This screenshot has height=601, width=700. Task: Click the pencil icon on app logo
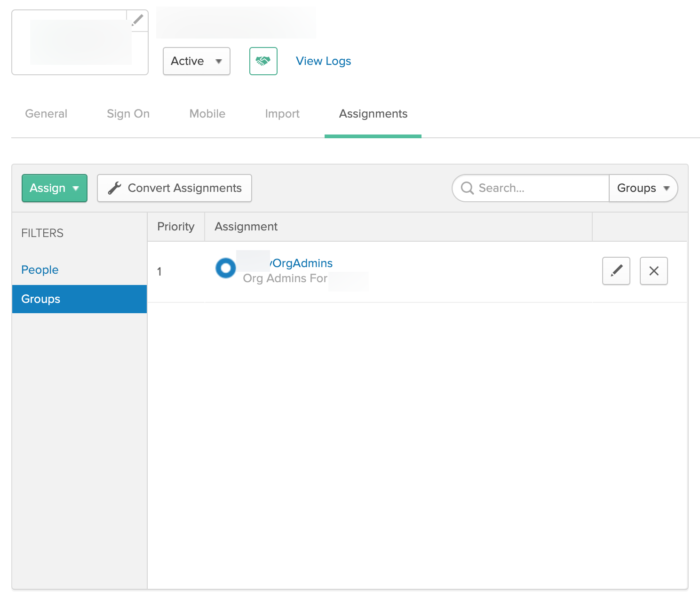coord(137,20)
